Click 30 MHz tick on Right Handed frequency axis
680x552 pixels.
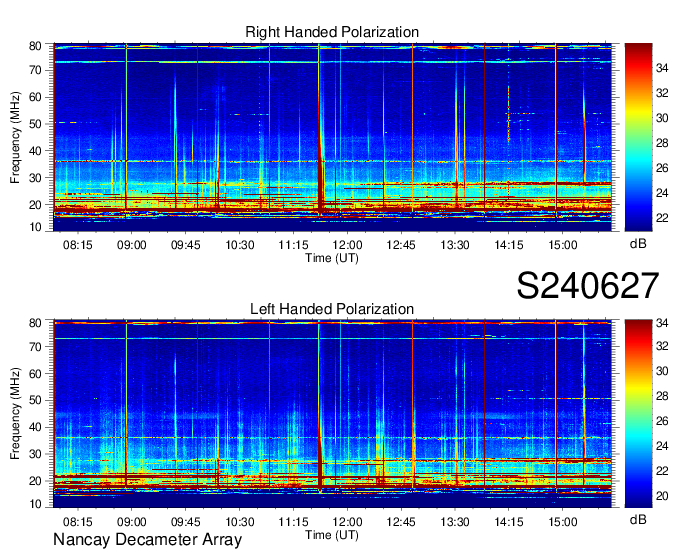coord(35,178)
